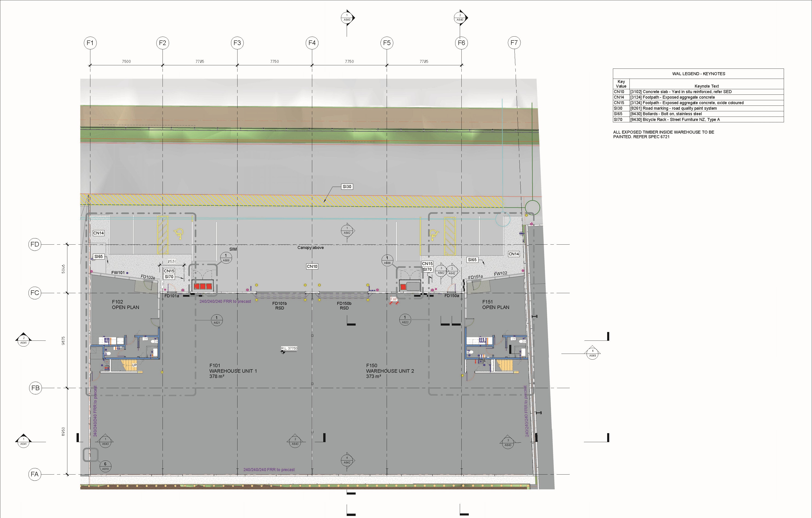812x518 pixels.
Task: Select grid bubble F7
Action: click(514, 43)
